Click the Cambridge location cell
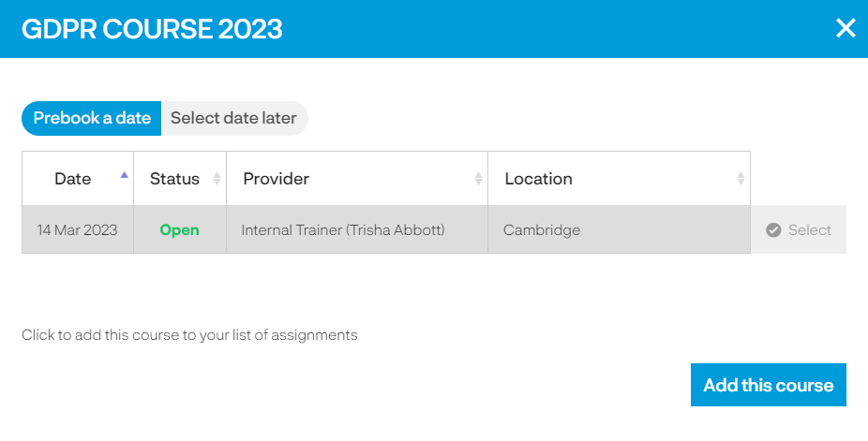This screenshot has width=868, height=441. coord(619,230)
